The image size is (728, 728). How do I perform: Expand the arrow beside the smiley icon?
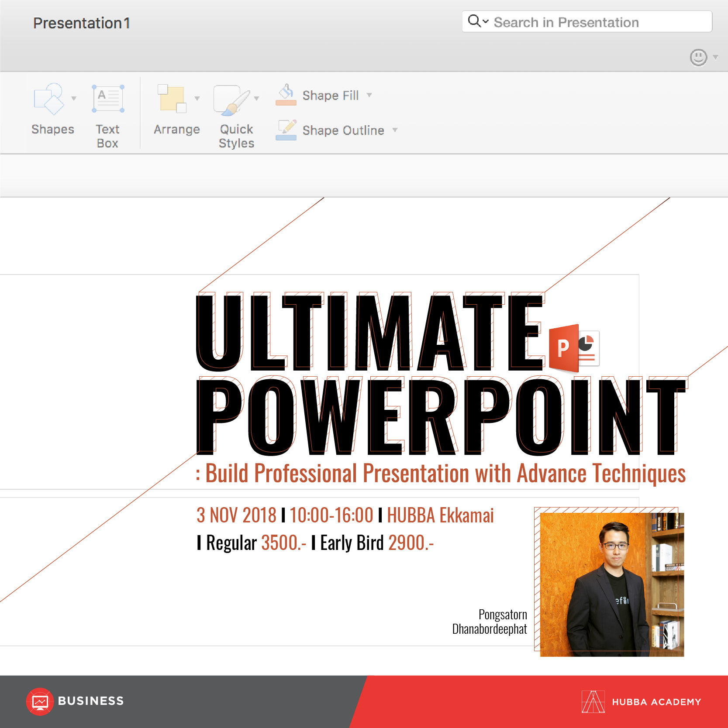715,57
